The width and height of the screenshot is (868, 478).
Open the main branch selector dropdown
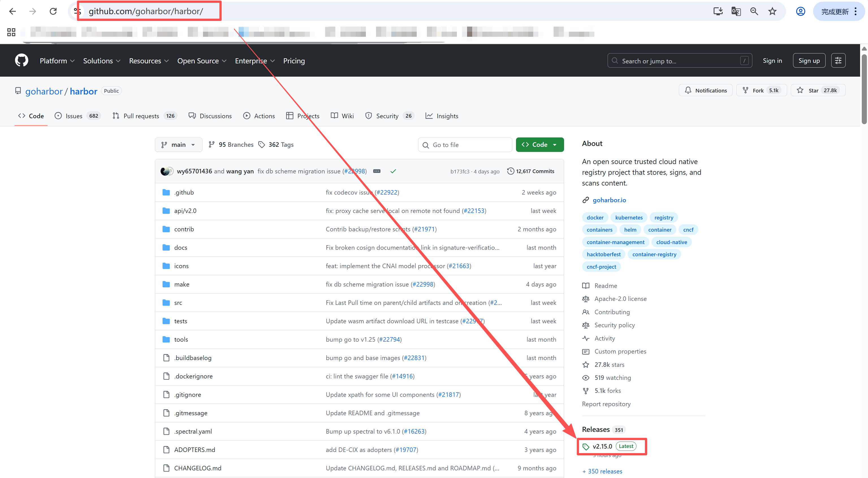tap(179, 145)
